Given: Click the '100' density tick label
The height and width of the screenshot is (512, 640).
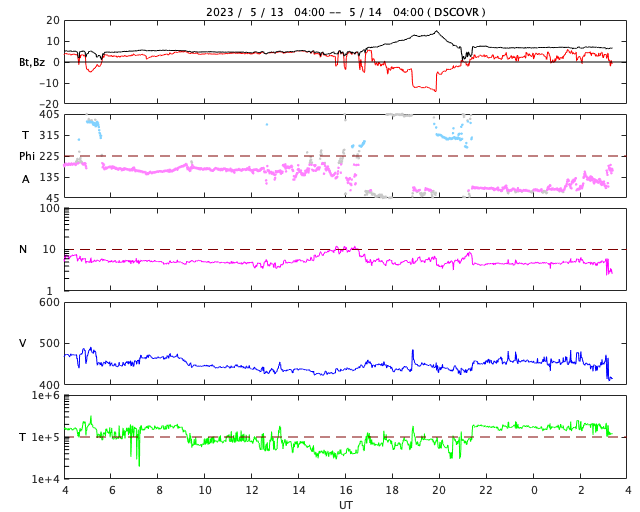Looking at the screenshot, I should point(49,208).
